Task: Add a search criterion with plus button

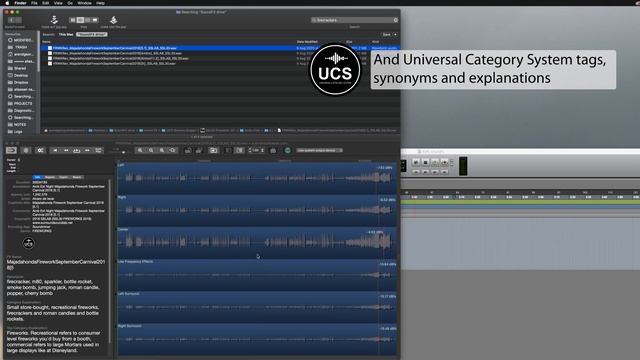Action: coord(395,35)
